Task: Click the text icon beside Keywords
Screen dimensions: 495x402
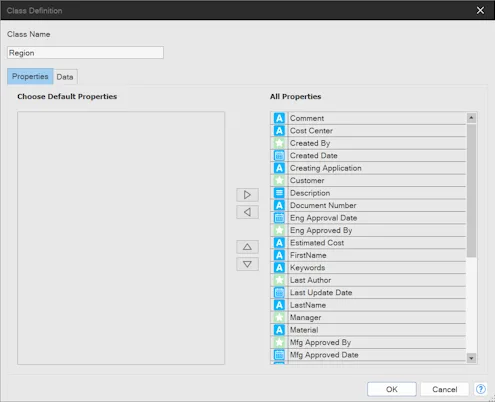Action: (x=279, y=267)
